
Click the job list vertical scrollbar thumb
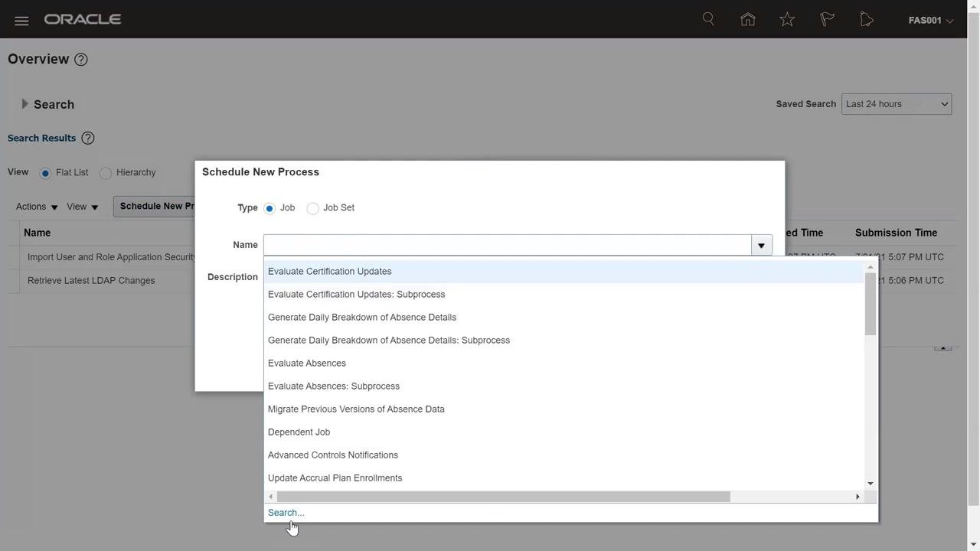[x=871, y=303]
